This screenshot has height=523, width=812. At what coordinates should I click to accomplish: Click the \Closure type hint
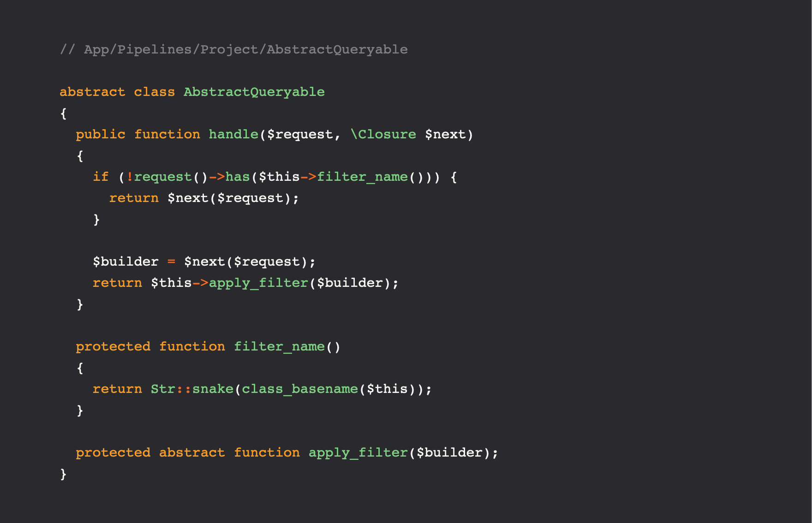point(383,134)
